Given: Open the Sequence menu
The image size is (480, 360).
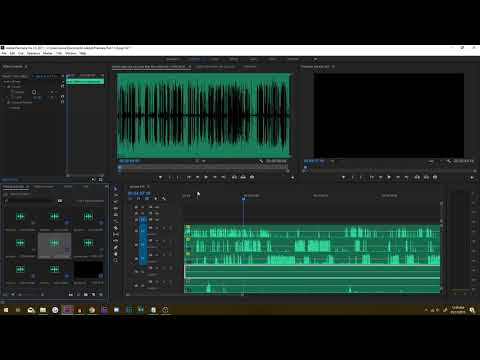Looking at the screenshot, I should pos(33,53).
